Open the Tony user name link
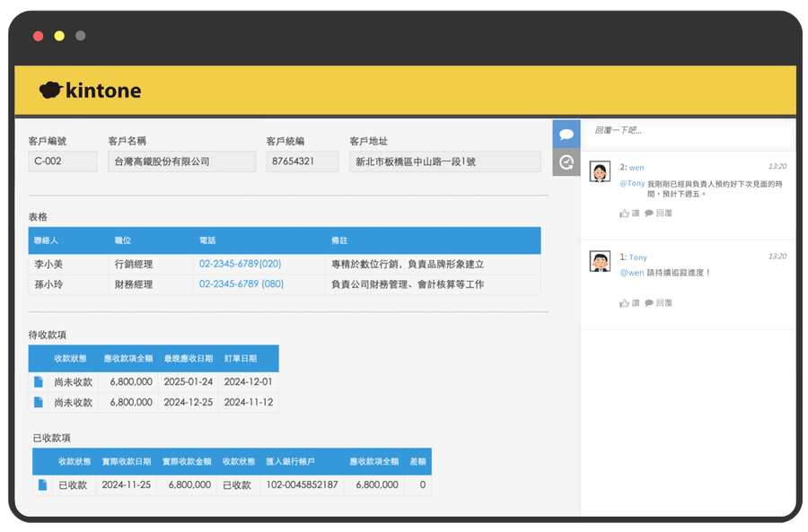808x532 pixels. point(638,257)
